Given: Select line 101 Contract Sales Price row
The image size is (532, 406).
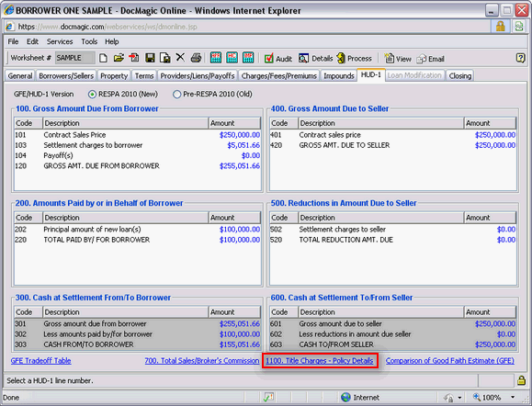Looking at the screenshot, I should click(138, 135).
